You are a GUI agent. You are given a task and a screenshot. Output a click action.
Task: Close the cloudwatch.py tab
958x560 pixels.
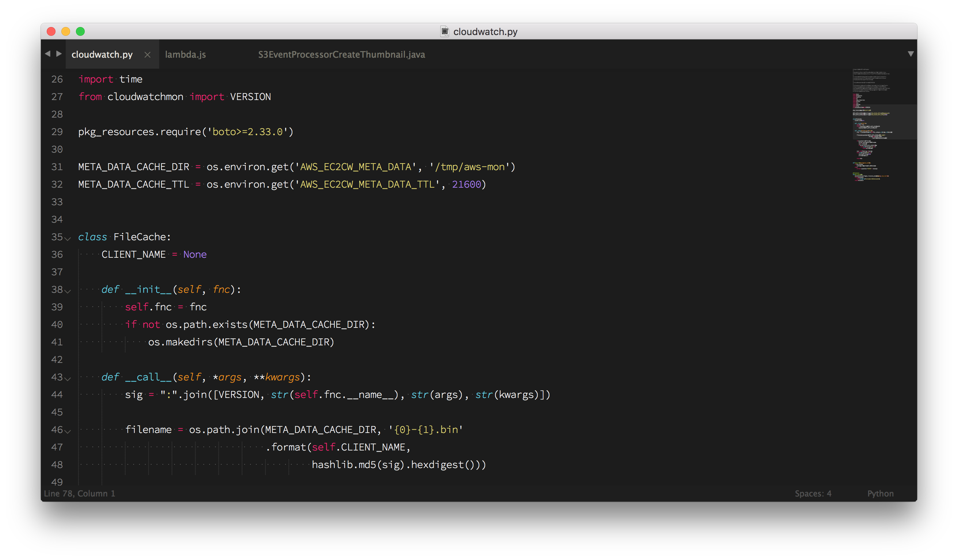tap(147, 55)
